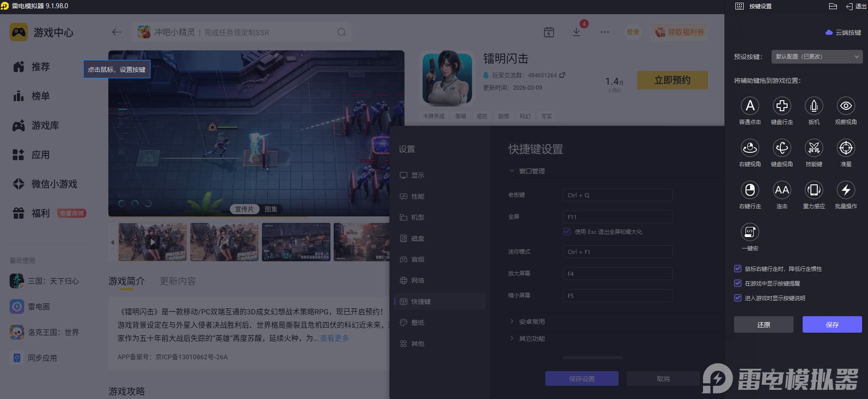Click 取消 in settings dialog
The width and height of the screenshot is (868, 399).
663,378
